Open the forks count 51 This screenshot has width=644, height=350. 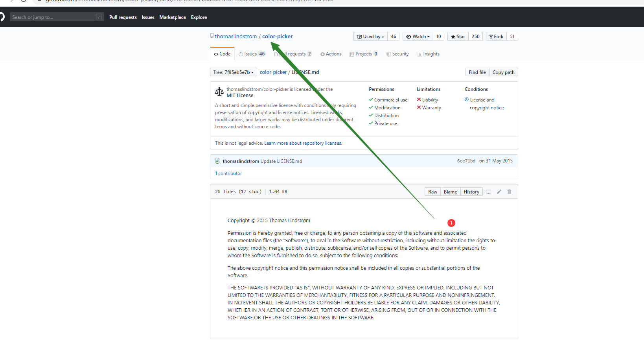[512, 37]
